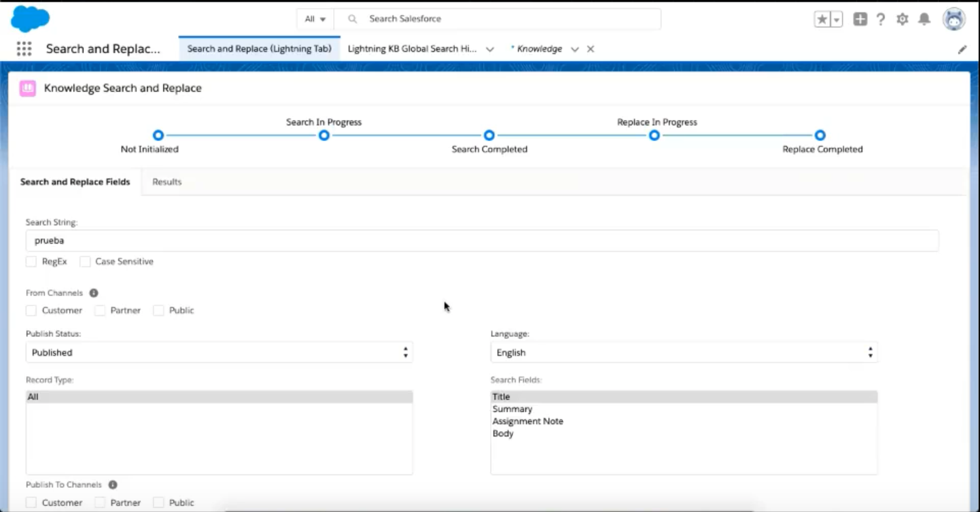Open the Language dropdown
This screenshot has width=980, height=512.
pos(684,352)
